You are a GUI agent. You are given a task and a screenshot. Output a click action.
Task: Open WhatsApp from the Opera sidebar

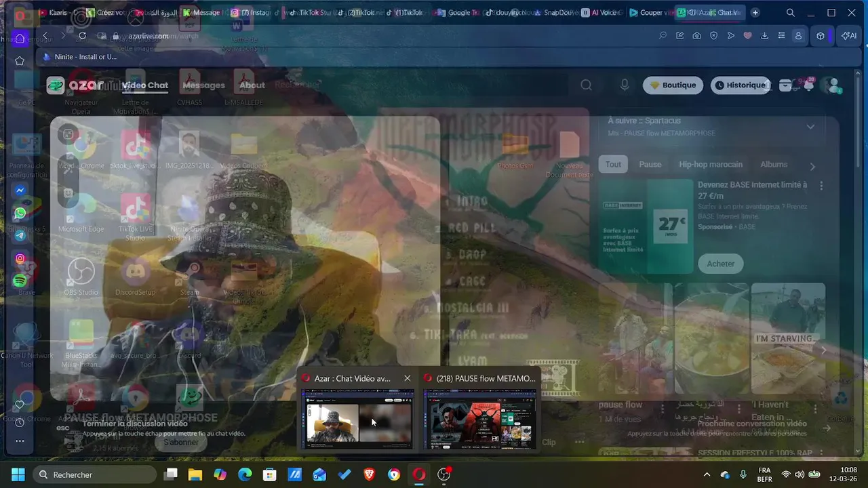coord(20,213)
